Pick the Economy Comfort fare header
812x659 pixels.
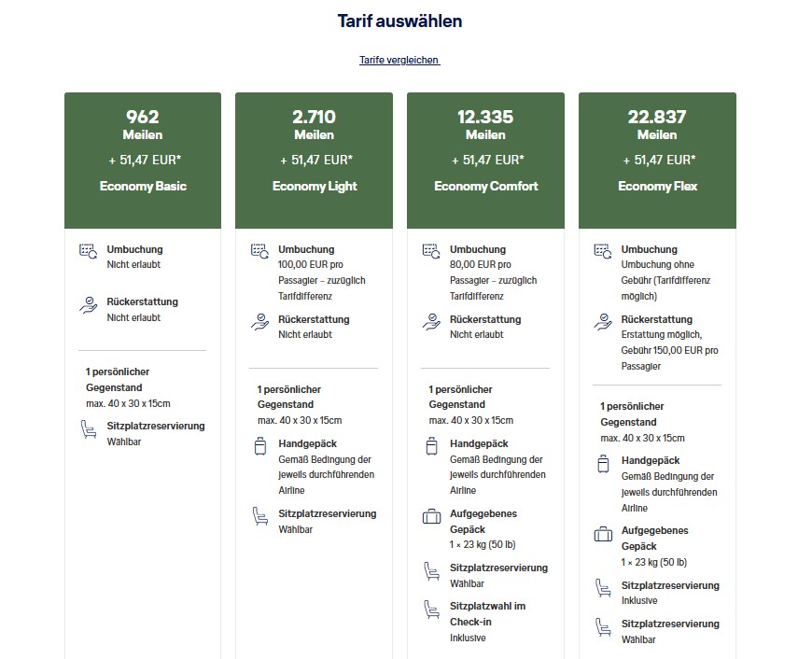485,186
